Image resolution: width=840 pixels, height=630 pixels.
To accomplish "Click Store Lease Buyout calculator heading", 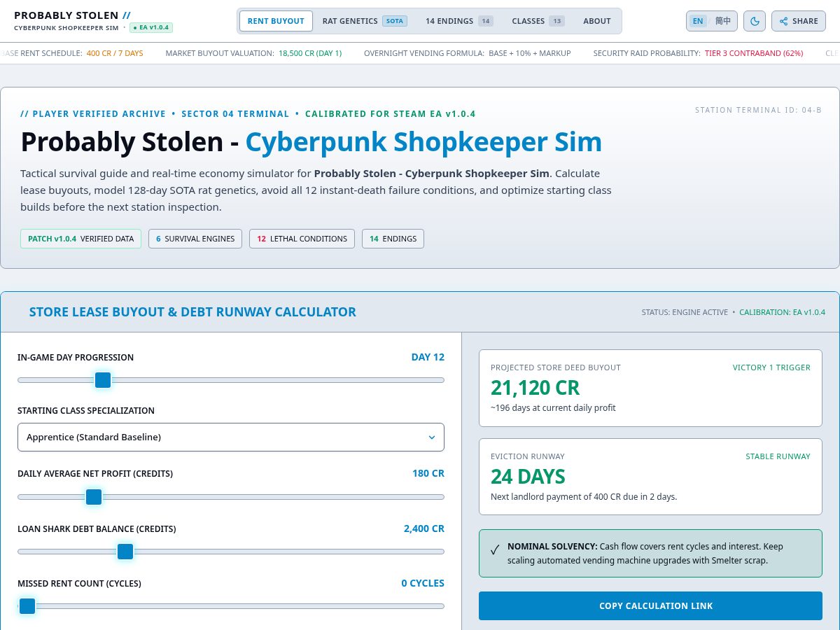I will (192, 312).
